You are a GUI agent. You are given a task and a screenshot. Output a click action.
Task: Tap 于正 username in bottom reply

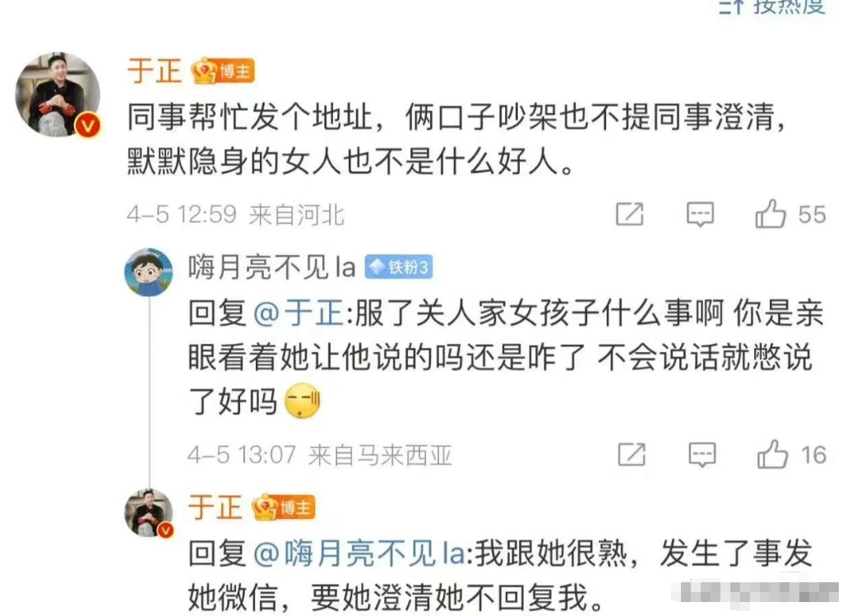coord(215,508)
